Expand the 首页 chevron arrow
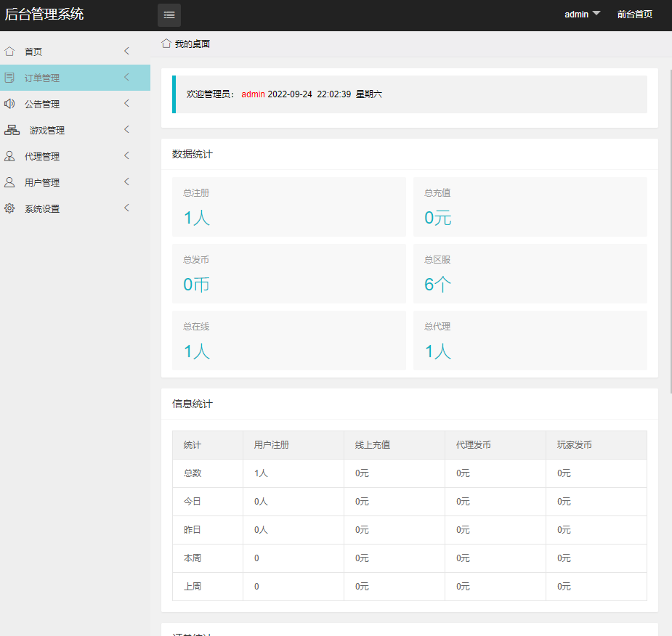Viewport: 672px width, 636px height. coord(126,51)
